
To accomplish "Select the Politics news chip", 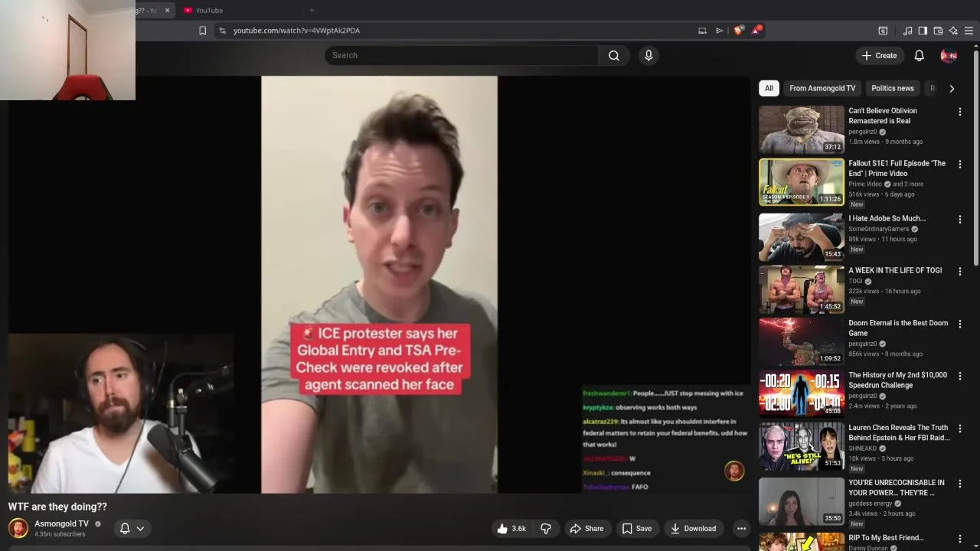I will click(893, 88).
